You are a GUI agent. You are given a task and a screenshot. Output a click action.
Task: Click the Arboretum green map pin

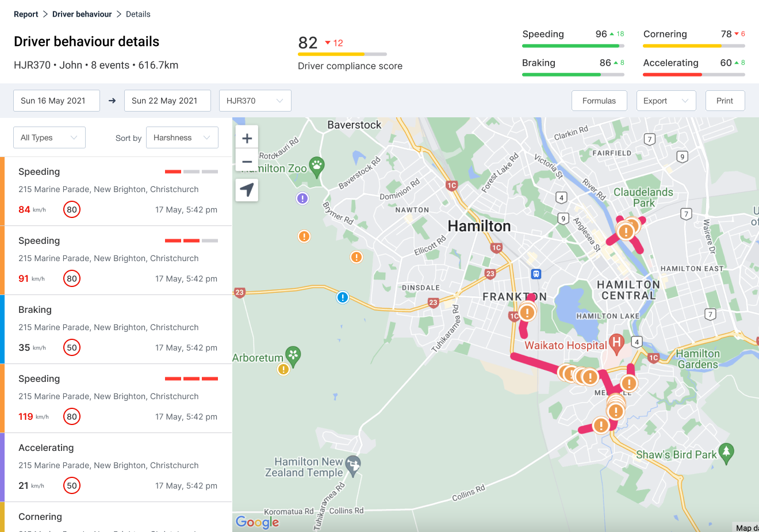click(x=293, y=357)
